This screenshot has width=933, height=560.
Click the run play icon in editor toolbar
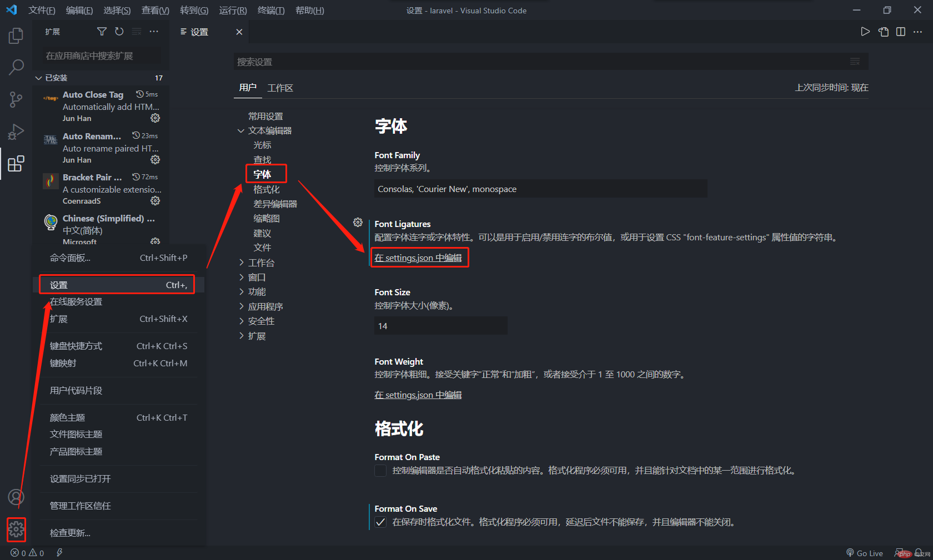[x=865, y=32]
